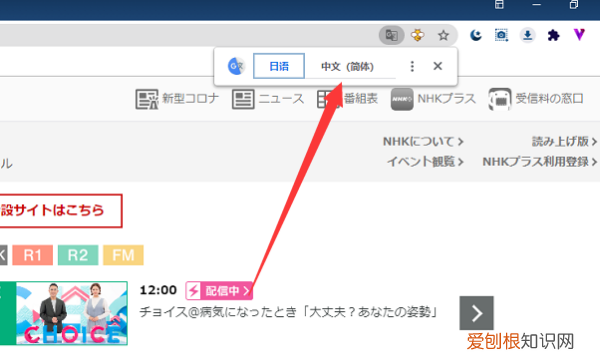Screen dimensions: 600x360
Task: Select the R2 radio channel tab
Action: (x=78, y=255)
